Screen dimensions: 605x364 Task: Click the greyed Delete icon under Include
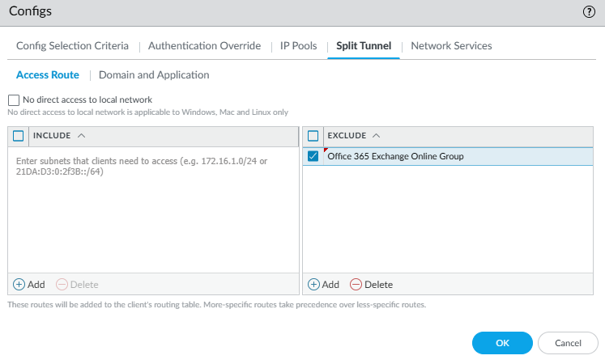coord(62,285)
